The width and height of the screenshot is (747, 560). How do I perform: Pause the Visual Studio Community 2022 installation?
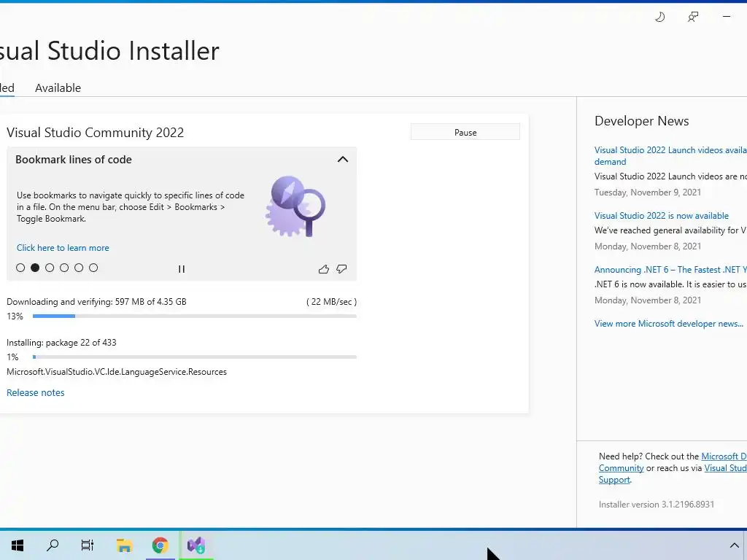pos(465,133)
